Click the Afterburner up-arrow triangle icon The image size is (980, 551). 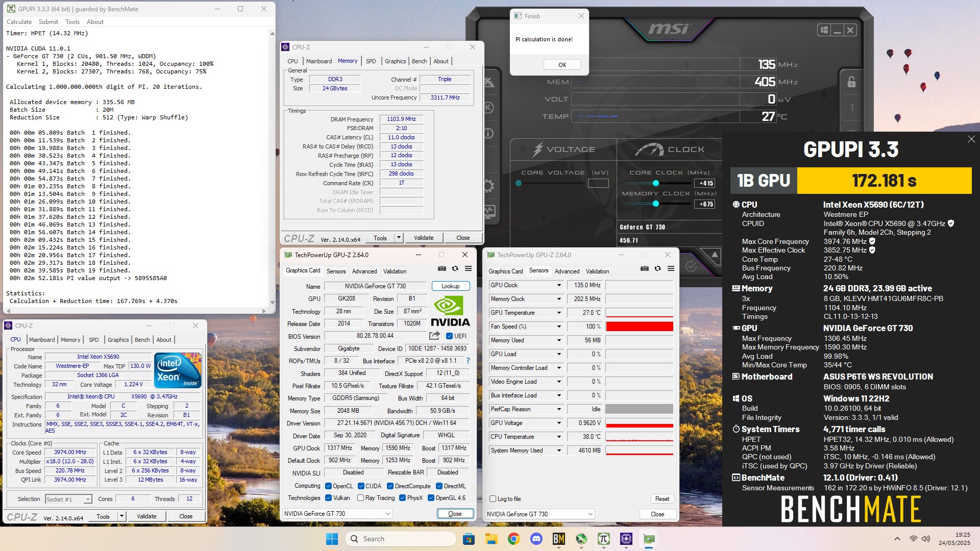715,255
